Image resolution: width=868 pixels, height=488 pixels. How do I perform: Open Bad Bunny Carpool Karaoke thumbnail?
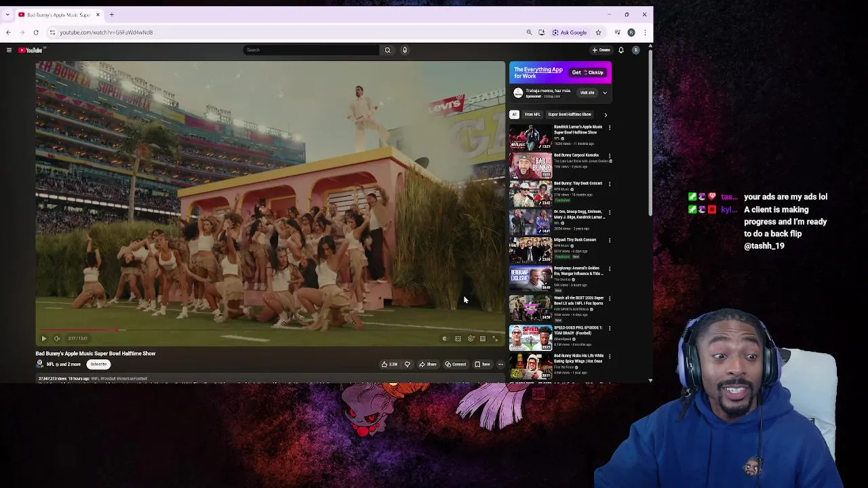530,165
